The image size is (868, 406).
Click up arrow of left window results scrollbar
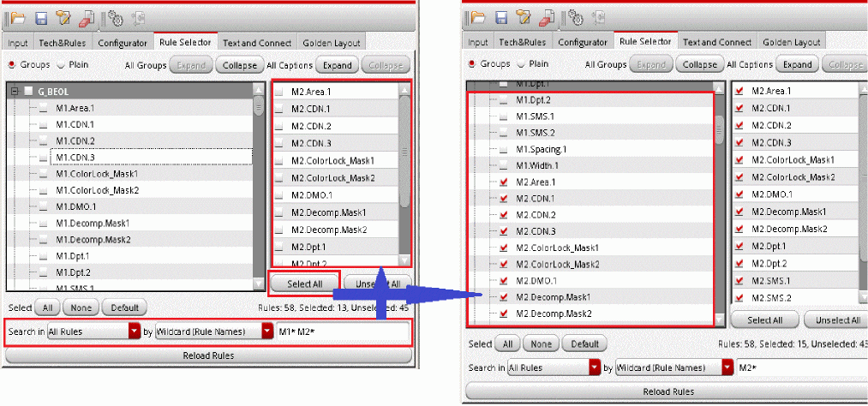[x=404, y=90]
